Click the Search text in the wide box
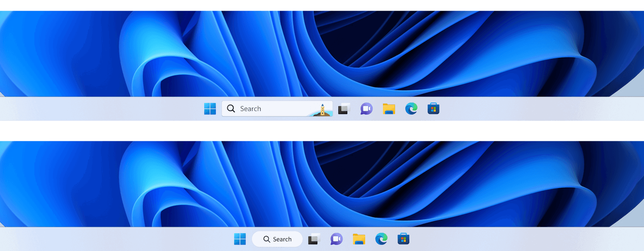The width and height of the screenshot is (644, 251). click(x=251, y=109)
